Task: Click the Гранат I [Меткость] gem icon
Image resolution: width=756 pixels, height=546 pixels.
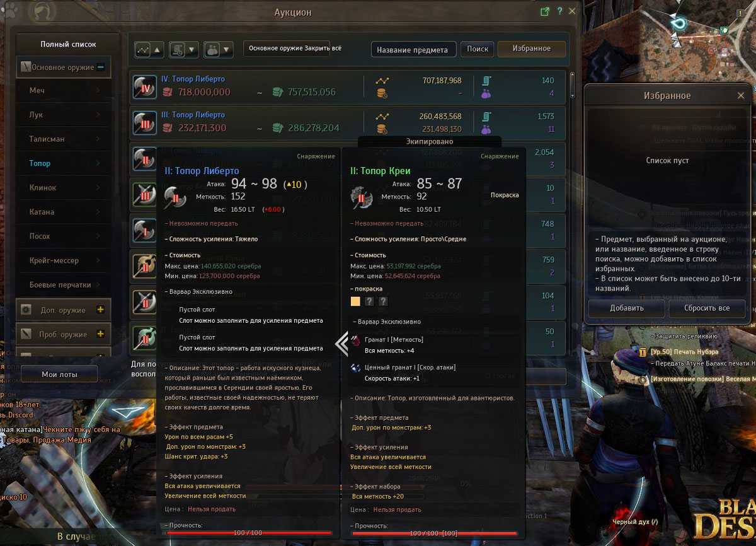Action: [357, 340]
